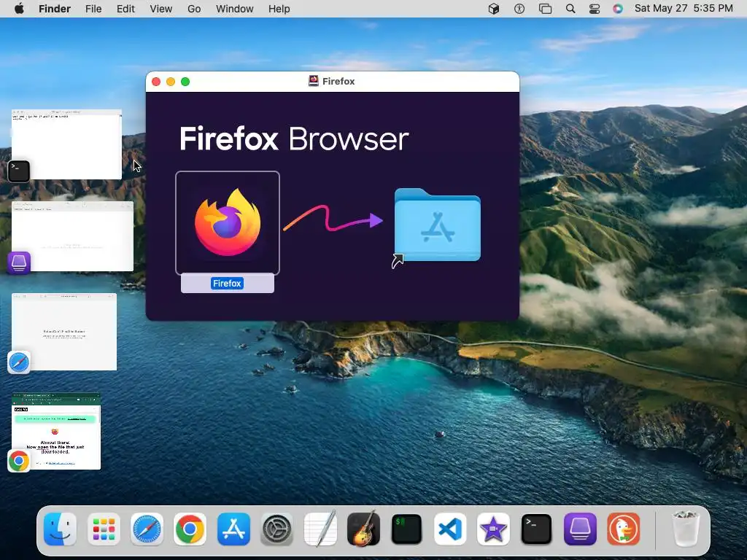Launch Visual Studio Code from the Dock
Viewport: 747px width, 560px height.
[x=450, y=529]
